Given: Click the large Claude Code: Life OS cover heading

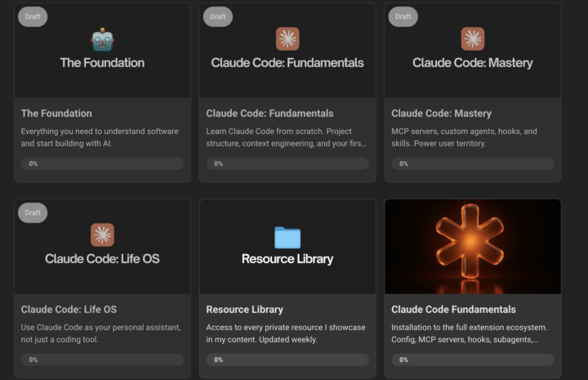Looking at the screenshot, I should click(x=102, y=259).
